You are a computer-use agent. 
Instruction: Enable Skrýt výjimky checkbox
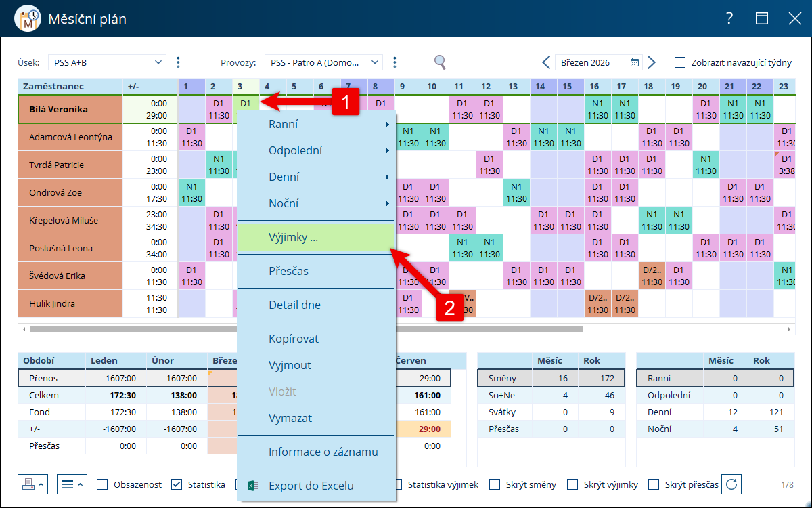tap(572, 484)
